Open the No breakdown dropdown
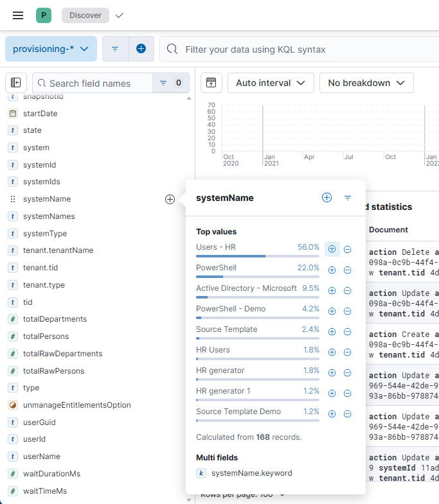 (x=366, y=83)
